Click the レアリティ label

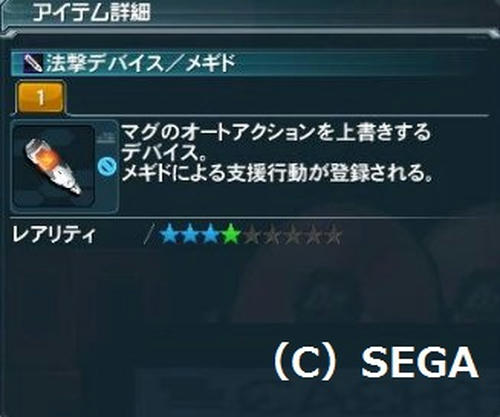pos(54,235)
